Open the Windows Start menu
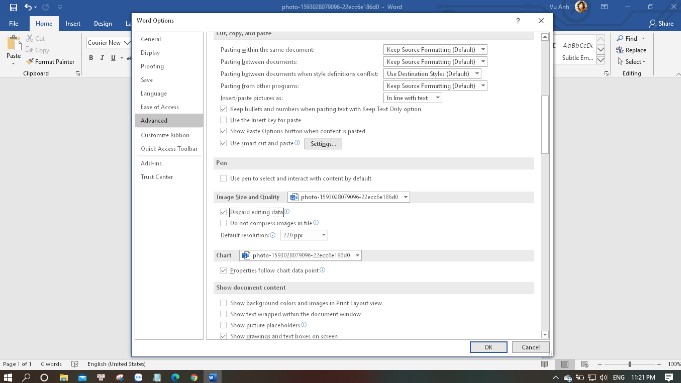 [8, 377]
